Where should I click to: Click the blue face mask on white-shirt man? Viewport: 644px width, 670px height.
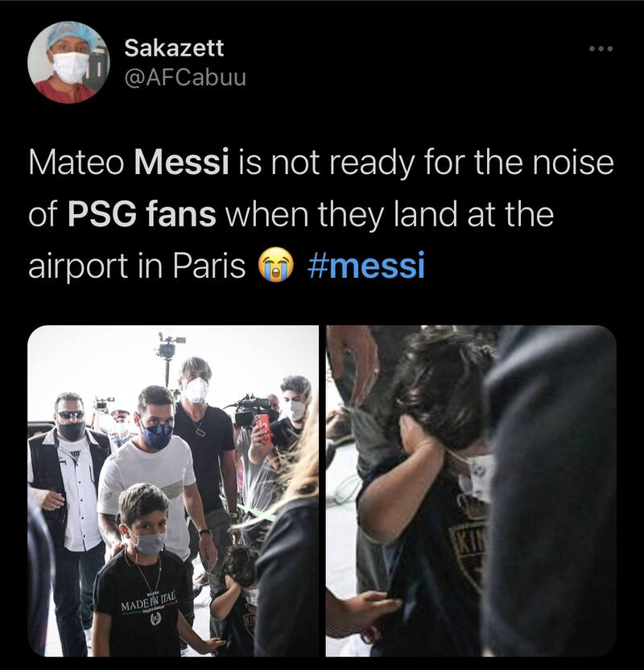tap(157, 434)
